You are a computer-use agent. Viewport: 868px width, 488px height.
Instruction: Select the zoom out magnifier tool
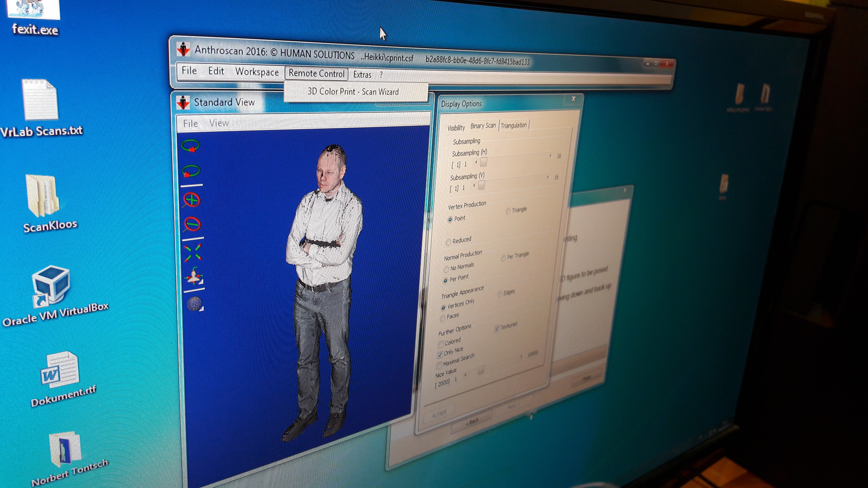coord(192,224)
